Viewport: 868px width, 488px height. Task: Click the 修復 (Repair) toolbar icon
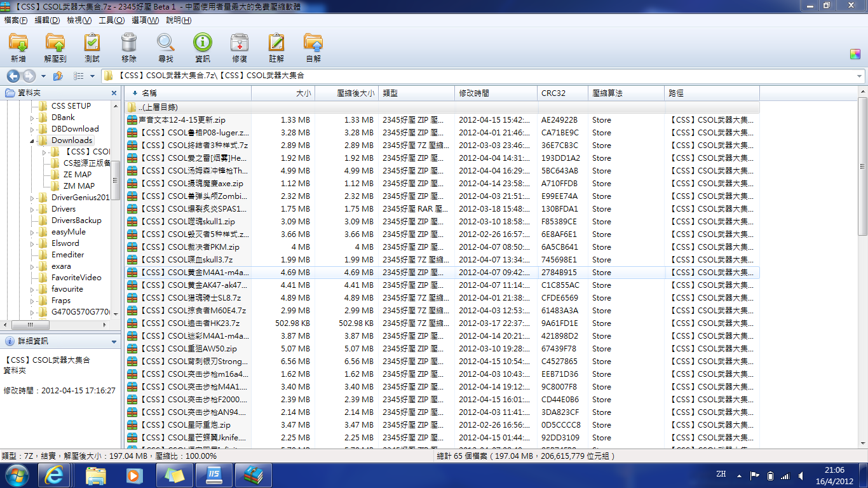click(240, 43)
